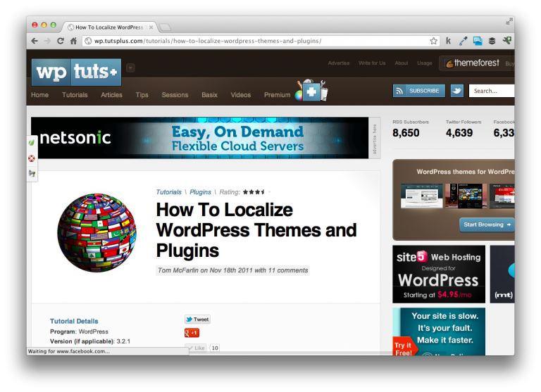Click the green pin extension icon
541x392 pixels.
[507, 41]
